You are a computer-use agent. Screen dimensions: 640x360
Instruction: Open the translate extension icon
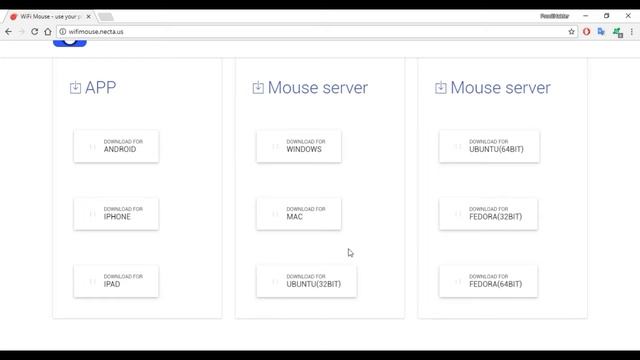point(601,32)
